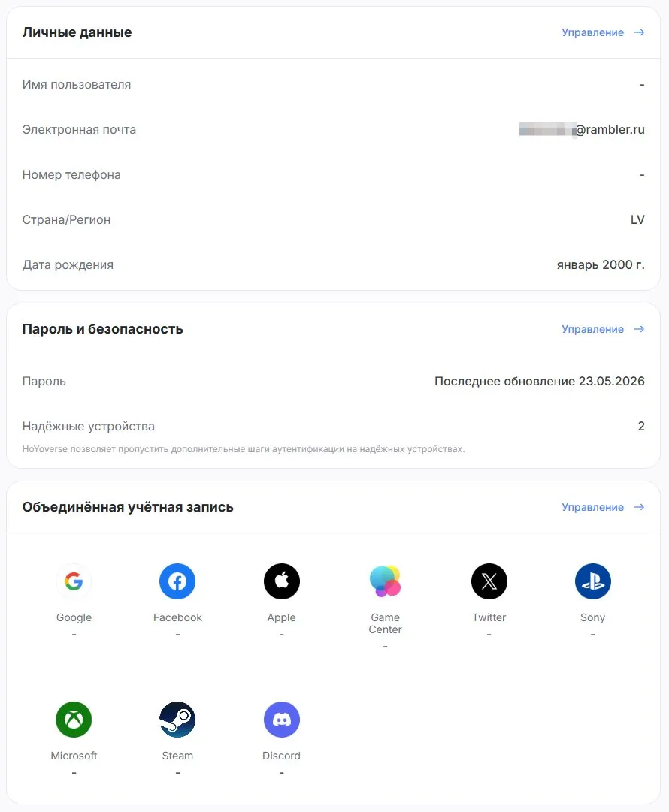The width and height of the screenshot is (669, 812).
Task: Click the Электронная почта row
Action: coord(333,129)
